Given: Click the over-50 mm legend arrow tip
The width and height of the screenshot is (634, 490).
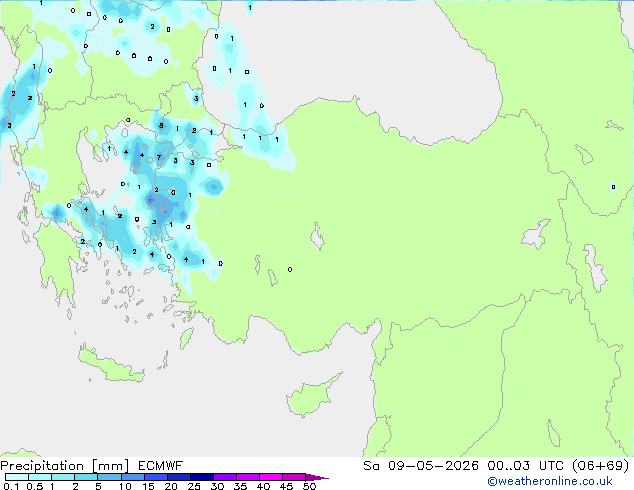Looking at the screenshot, I should pos(317,477).
